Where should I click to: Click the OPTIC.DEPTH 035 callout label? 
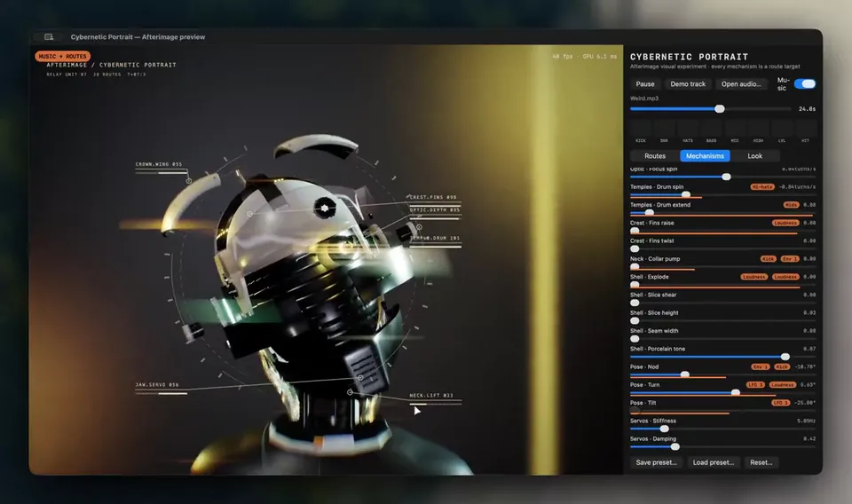click(435, 209)
